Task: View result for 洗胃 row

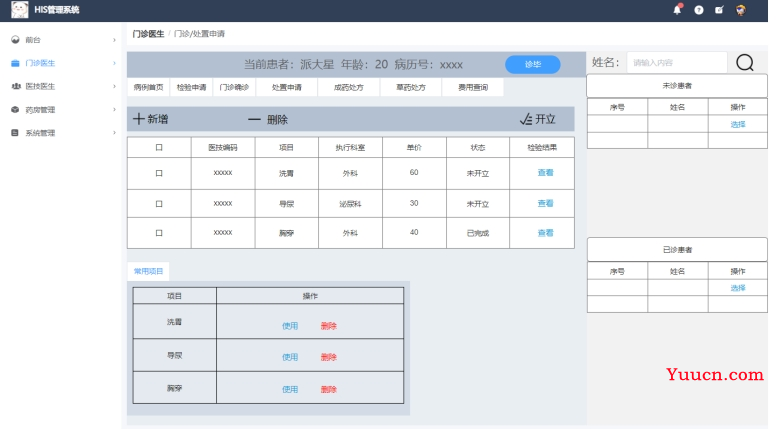Action: 545,173
